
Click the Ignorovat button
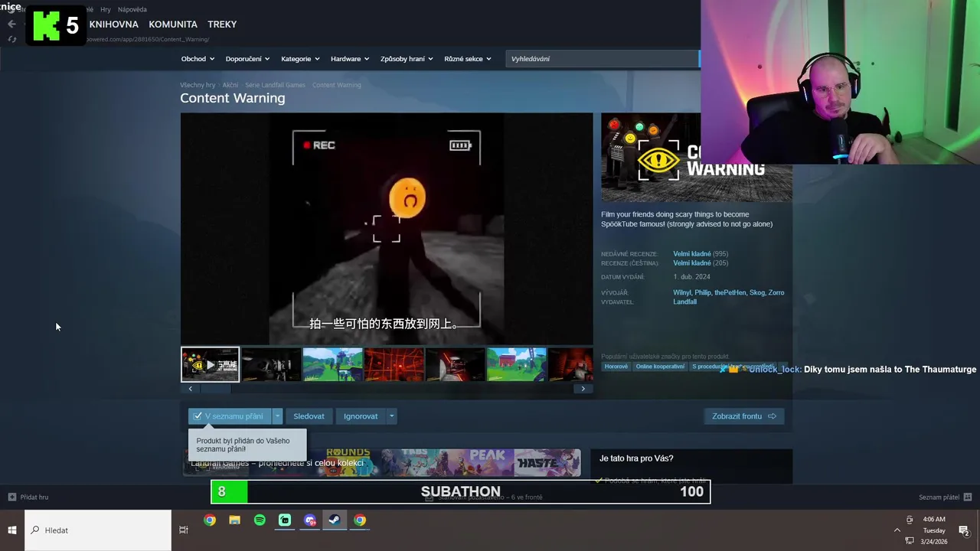[x=361, y=416]
